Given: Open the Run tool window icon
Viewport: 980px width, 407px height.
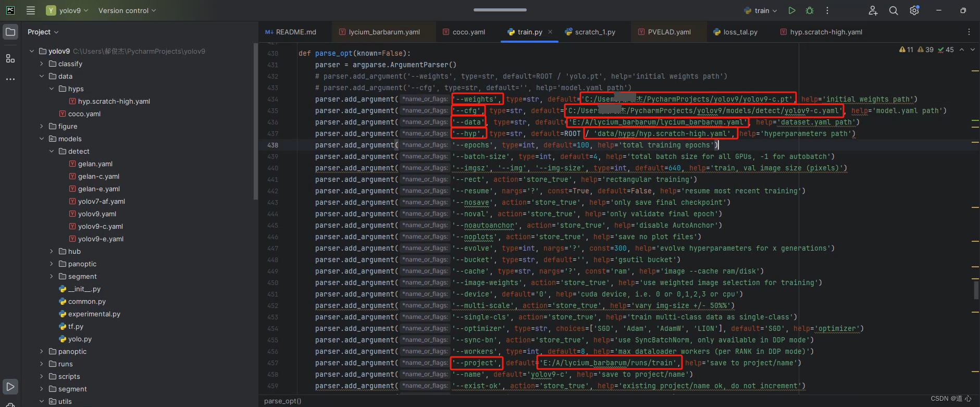Looking at the screenshot, I should (x=10, y=387).
